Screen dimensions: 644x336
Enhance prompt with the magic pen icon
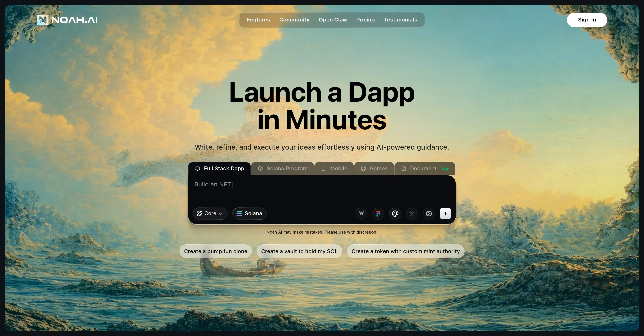click(412, 213)
